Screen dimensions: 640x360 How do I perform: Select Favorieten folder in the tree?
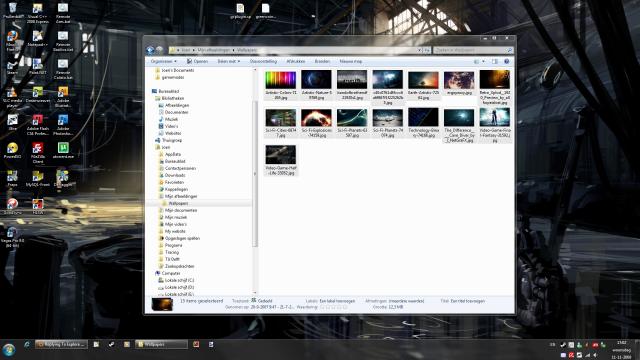click(171, 182)
